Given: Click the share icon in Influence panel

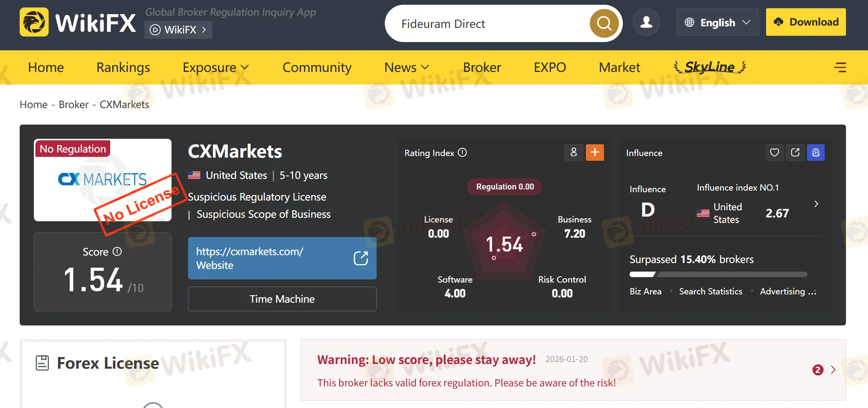Looking at the screenshot, I should (x=795, y=153).
